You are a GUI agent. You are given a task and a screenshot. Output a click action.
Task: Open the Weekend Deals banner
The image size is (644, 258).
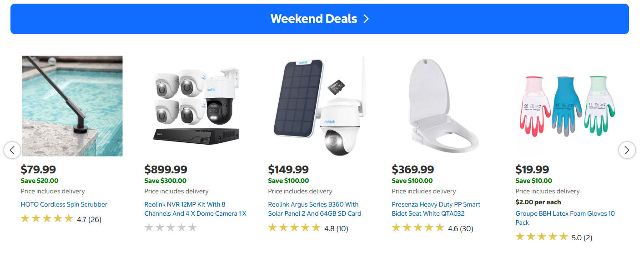tap(319, 19)
